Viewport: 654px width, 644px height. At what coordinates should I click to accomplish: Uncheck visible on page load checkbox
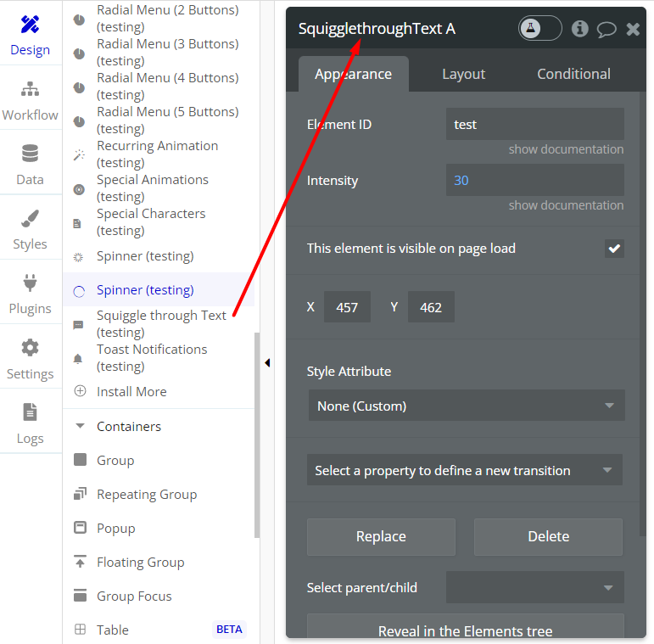tap(614, 249)
